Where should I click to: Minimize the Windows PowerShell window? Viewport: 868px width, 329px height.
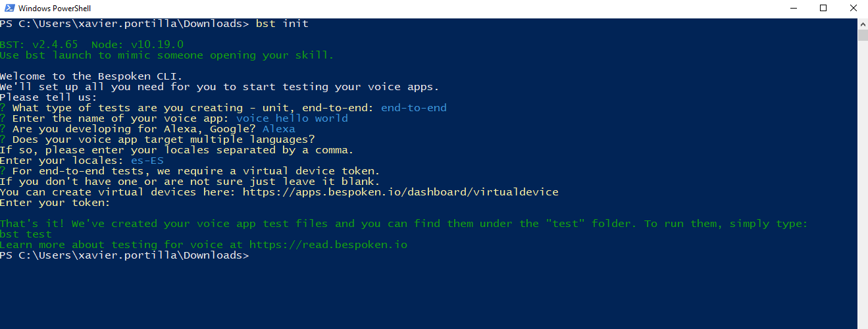click(792, 9)
